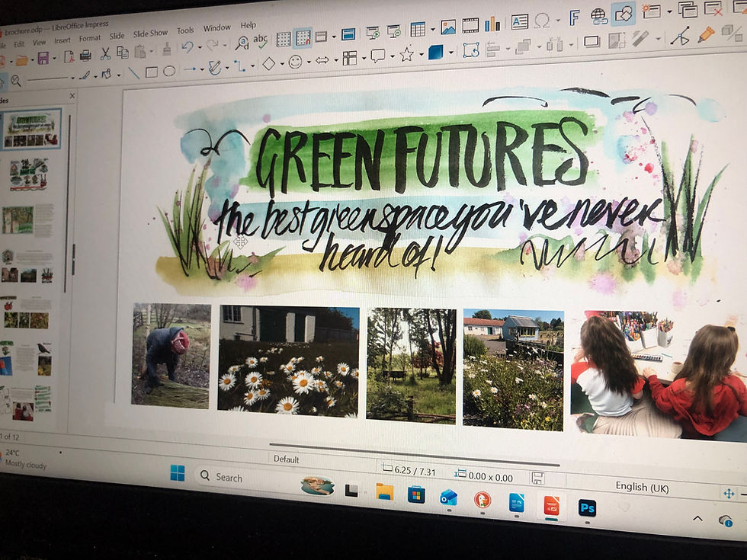Click the Print icon
Image resolution: width=747 pixels, height=560 pixels.
tap(85, 56)
